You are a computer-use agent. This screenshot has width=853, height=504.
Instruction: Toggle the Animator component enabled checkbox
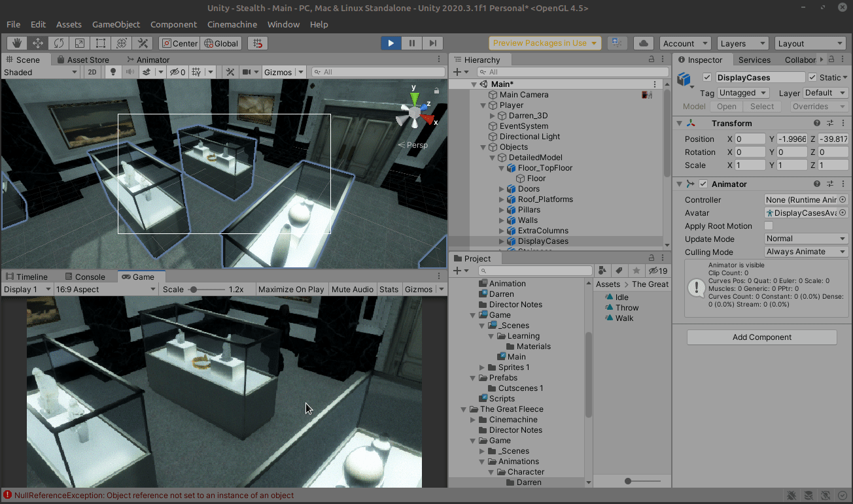(x=703, y=184)
